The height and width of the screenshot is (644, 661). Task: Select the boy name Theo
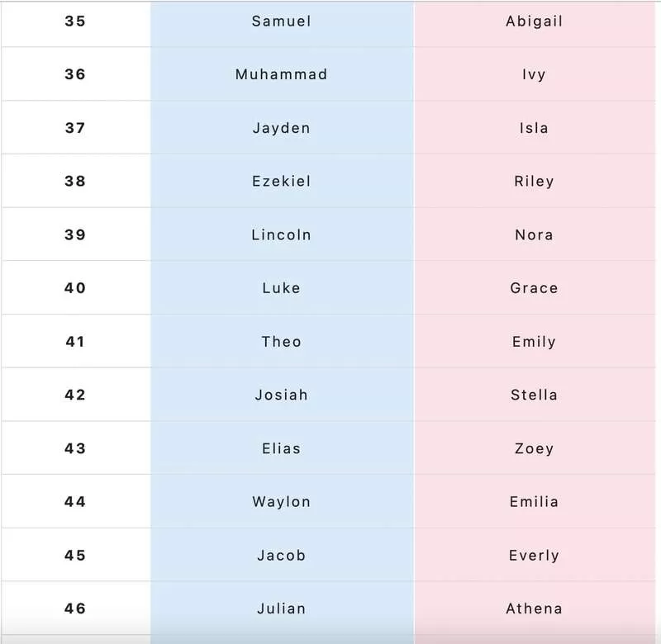tap(281, 342)
